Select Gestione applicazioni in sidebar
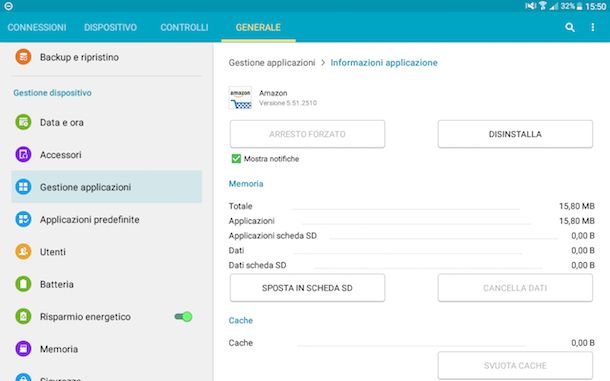The height and width of the screenshot is (381, 610). pyautogui.click(x=107, y=187)
